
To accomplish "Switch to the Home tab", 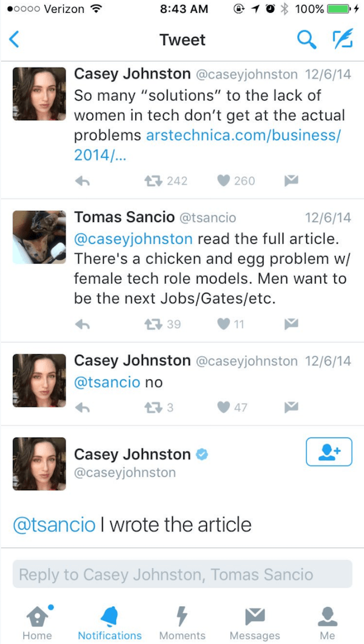I will tap(37, 622).
